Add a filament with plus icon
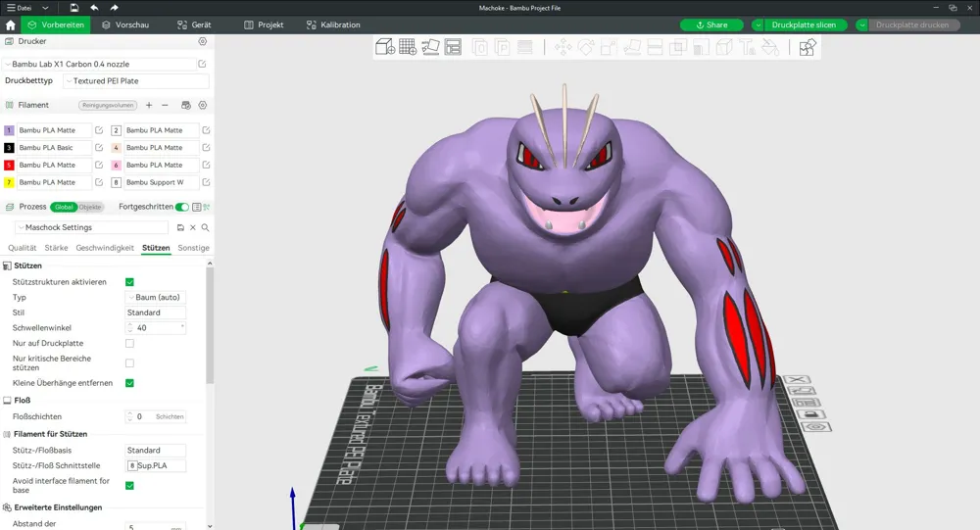 [149, 105]
